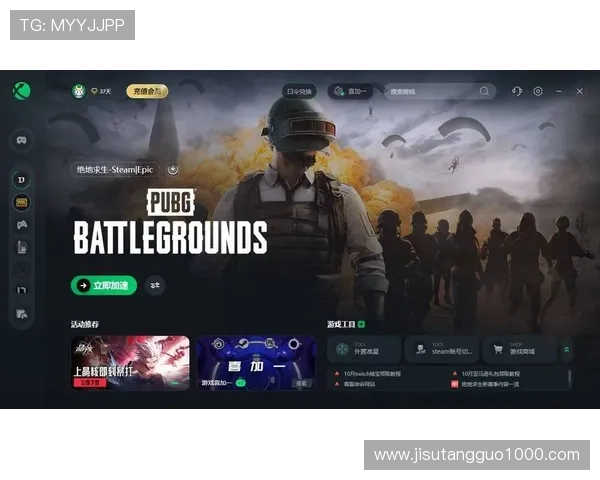Open the 喜加一 blue promotion banner

256,363
